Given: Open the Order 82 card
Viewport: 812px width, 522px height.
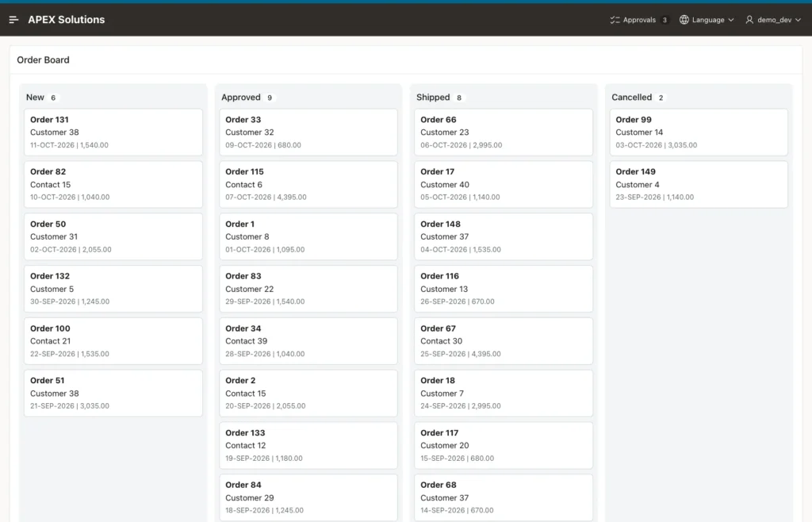Looking at the screenshot, I should click(x=113, y=184).
